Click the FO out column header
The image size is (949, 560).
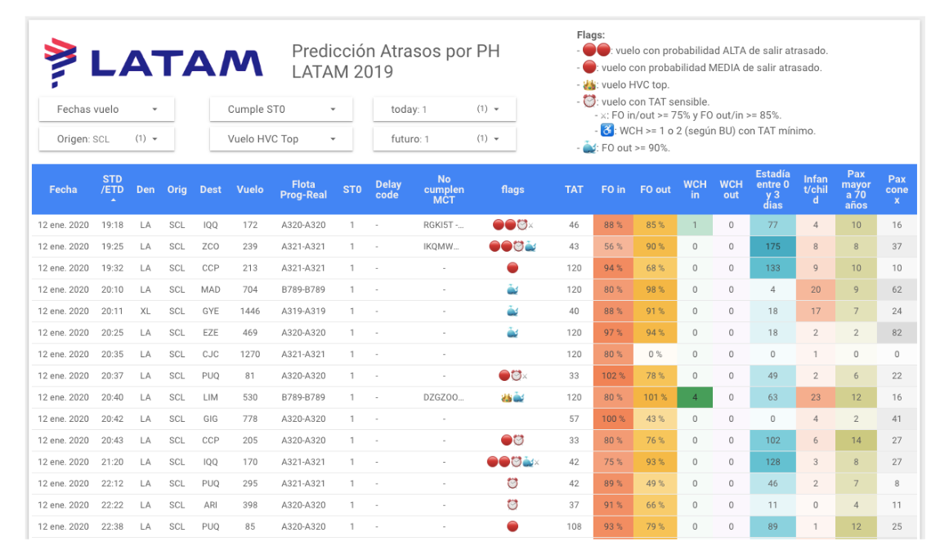point(655,190)
